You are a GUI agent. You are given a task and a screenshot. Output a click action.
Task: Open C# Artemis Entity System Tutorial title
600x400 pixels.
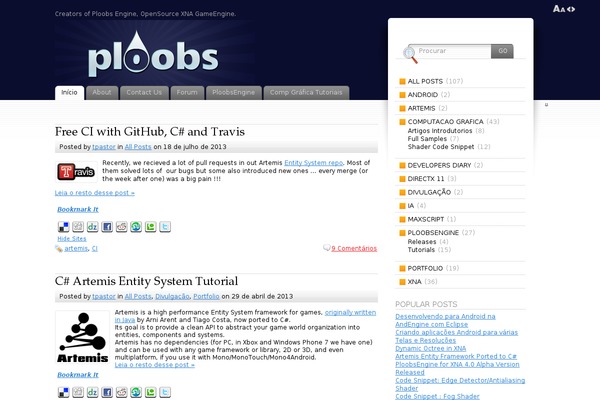click(x=146, y=281)
